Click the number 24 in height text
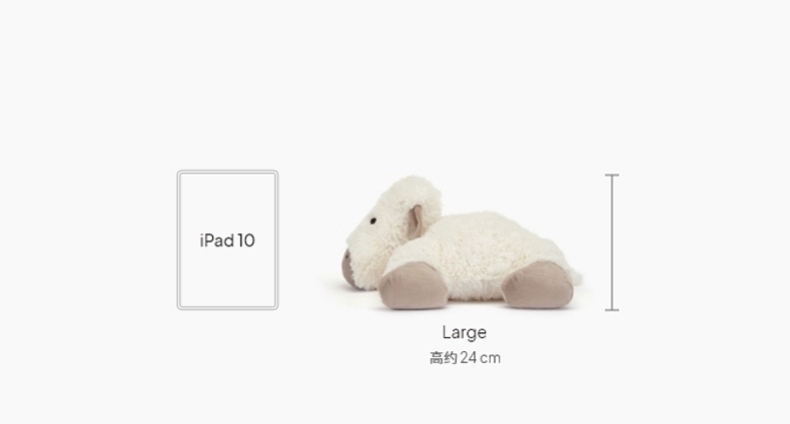 [x=468, y=358]
